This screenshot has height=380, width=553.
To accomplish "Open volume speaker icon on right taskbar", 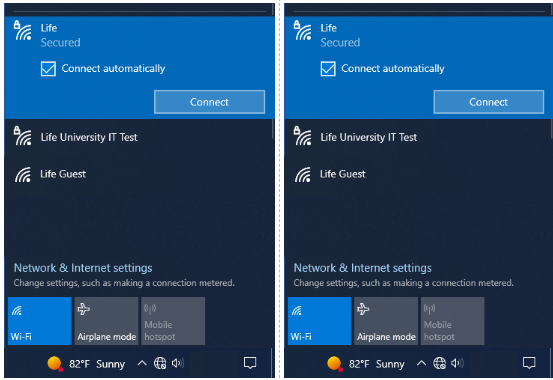I will click(x=457, y=363).
